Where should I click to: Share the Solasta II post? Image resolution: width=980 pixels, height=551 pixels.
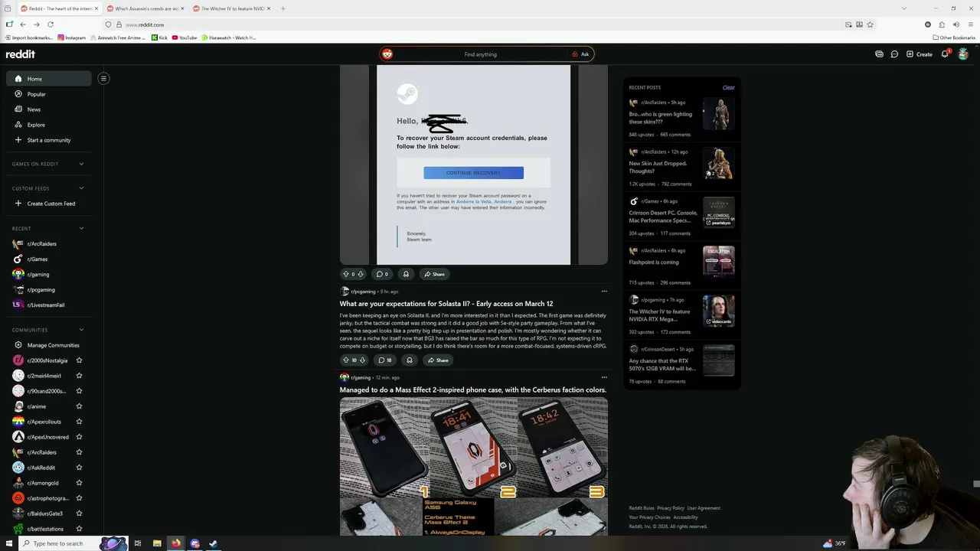[439, 360]
